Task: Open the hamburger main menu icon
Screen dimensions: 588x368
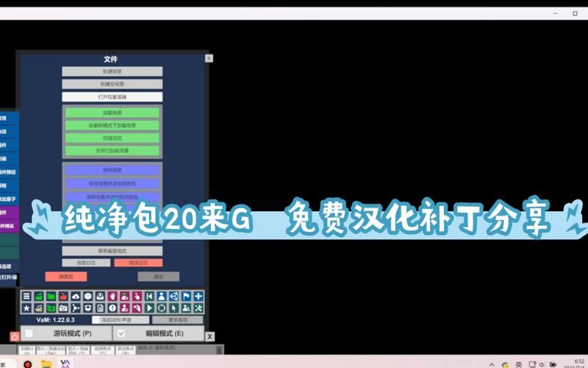Action: point(26,297)
